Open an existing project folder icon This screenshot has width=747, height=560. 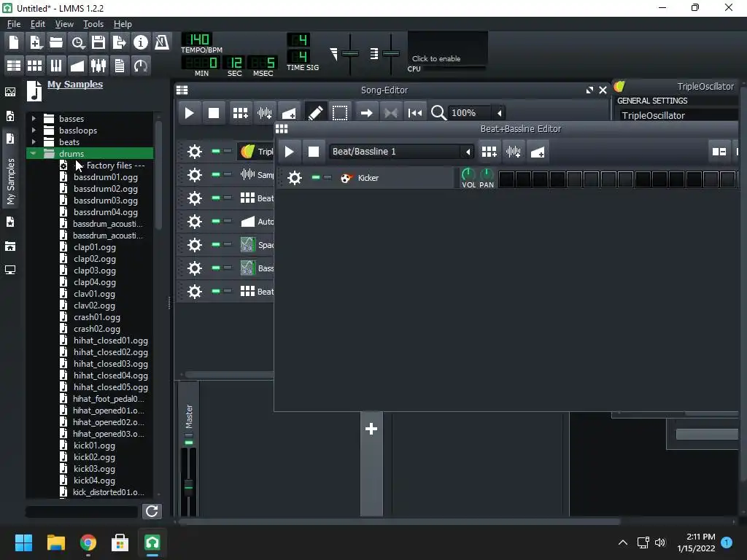pos(56,42)
